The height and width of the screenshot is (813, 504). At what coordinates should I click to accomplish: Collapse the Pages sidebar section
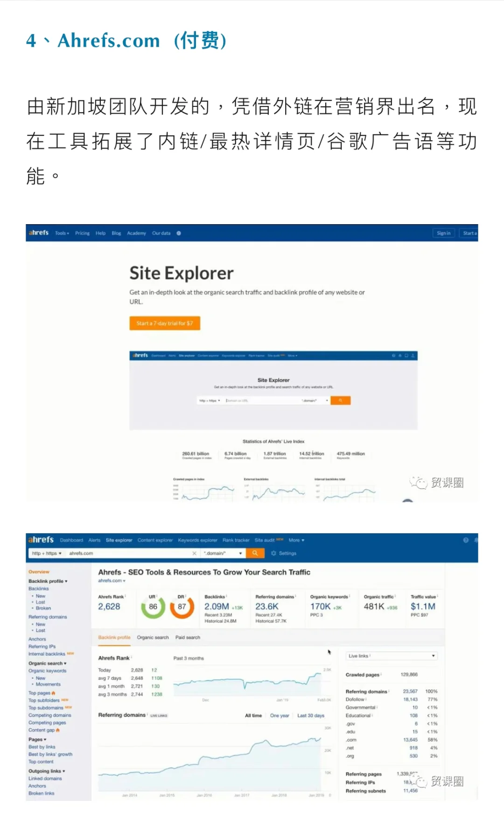37,740
